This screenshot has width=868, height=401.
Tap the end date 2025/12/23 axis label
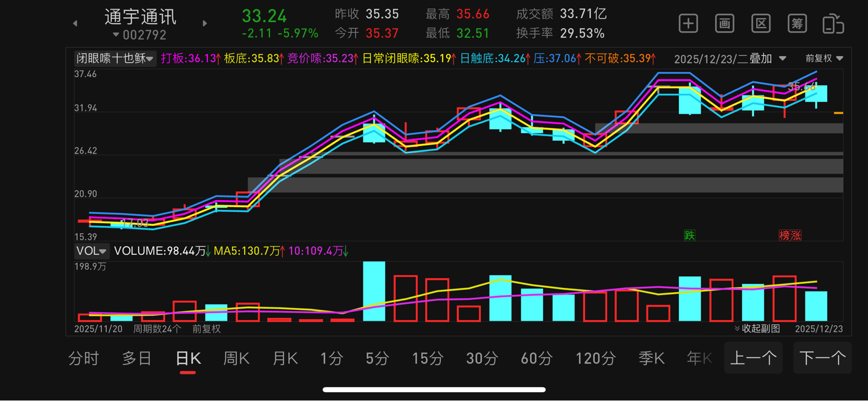click(818, 329)
